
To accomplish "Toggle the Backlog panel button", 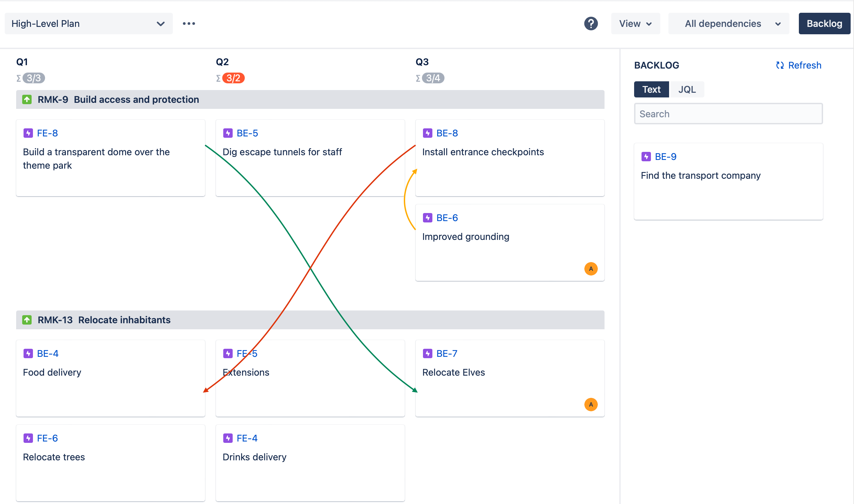I will [824, 24].
